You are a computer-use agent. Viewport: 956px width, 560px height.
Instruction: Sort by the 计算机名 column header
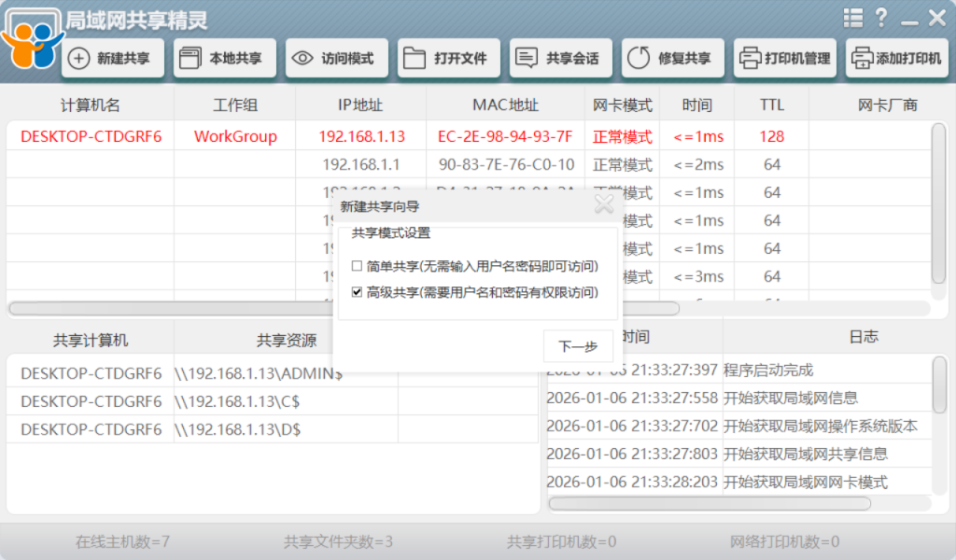click(90, 105)
